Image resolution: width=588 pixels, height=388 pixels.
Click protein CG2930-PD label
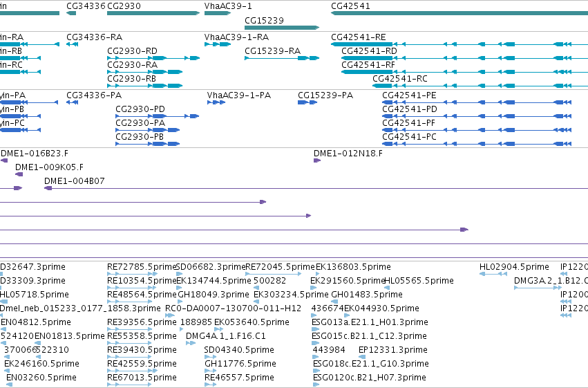140,109
